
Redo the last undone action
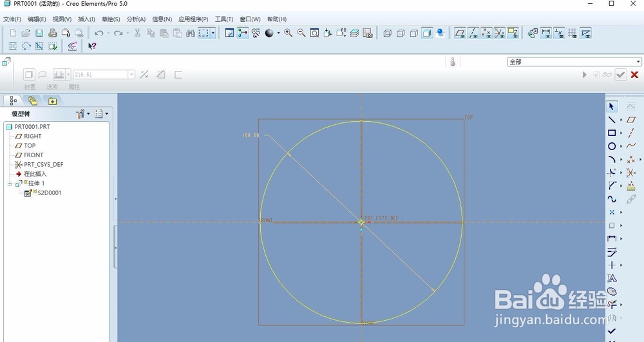[118, 33]
